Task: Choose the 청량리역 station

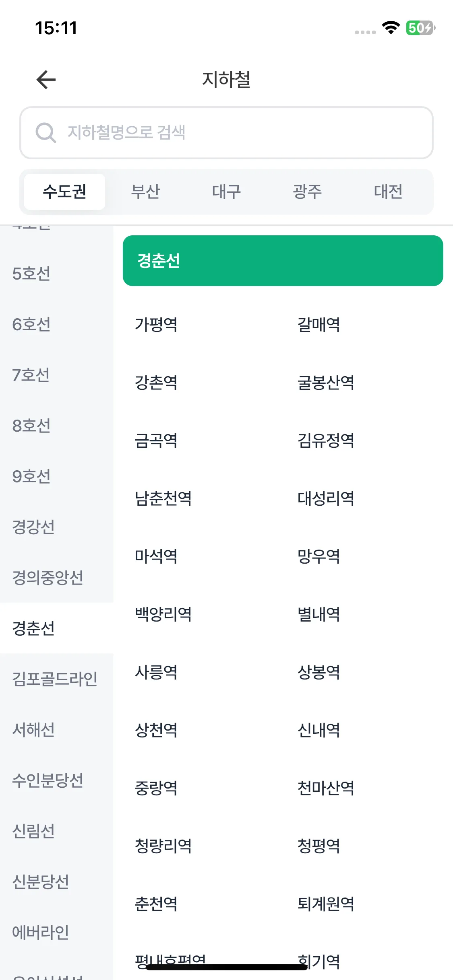Action: (163, 846)
